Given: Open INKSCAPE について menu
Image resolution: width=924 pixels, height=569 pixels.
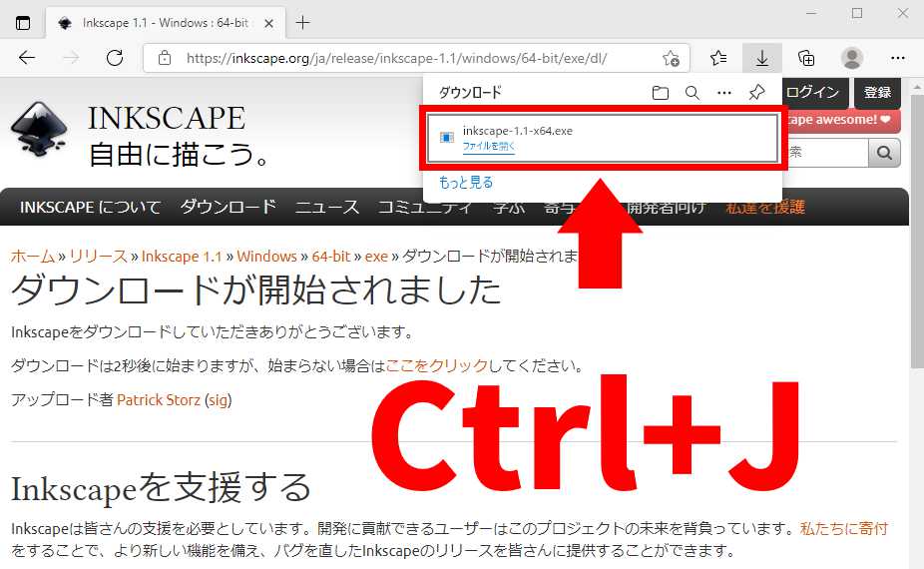Looking at the screenshot, I should 90,207.
